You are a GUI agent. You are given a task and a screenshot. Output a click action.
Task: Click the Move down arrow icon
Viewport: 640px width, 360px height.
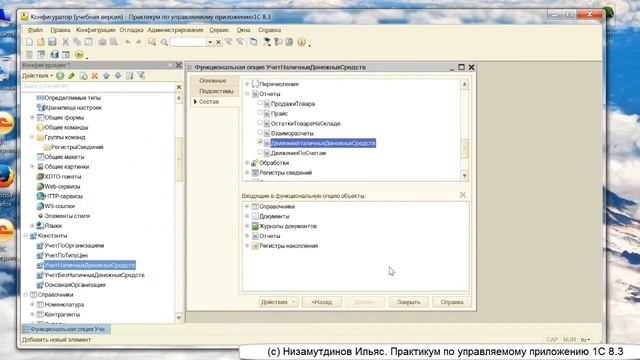pos(118,76)
